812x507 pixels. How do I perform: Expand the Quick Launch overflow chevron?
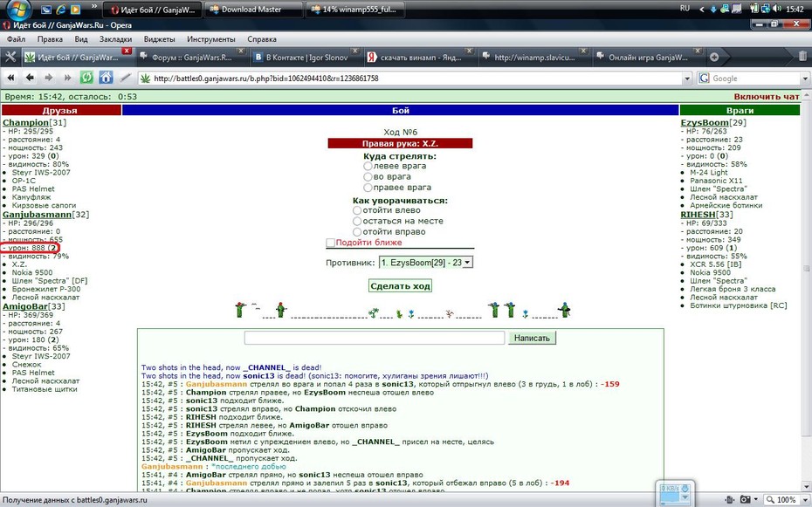coord(94,6)
